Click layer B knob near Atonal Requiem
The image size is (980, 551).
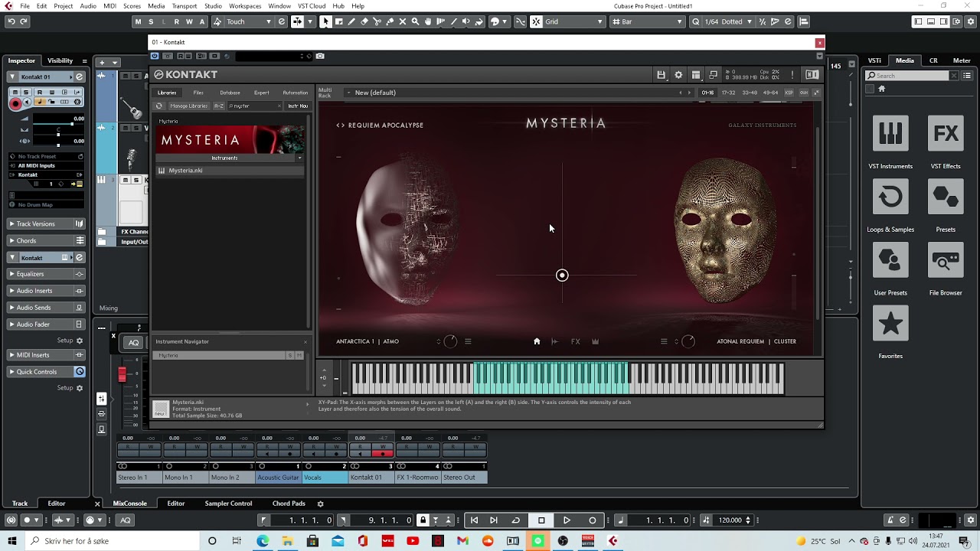click(x=688, y=341)
